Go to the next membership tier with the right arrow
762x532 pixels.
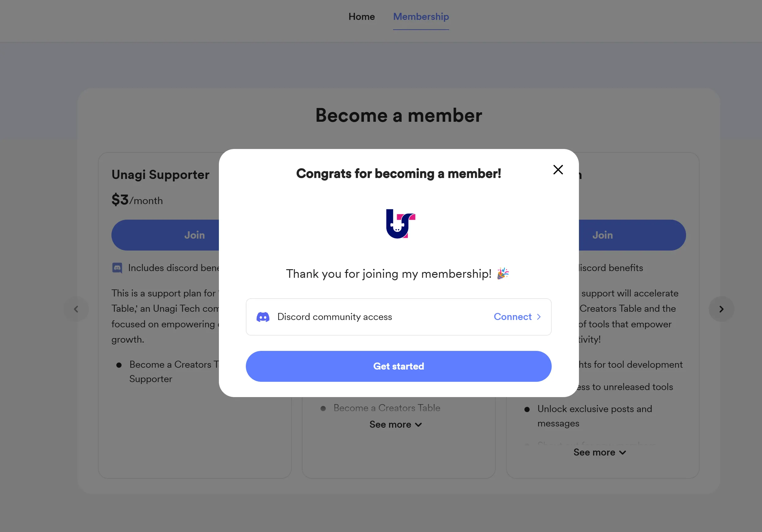(x=721, y=309)
